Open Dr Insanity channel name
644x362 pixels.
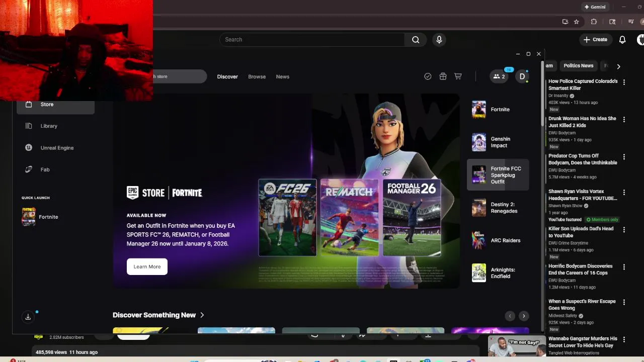[x=558, y=96]
